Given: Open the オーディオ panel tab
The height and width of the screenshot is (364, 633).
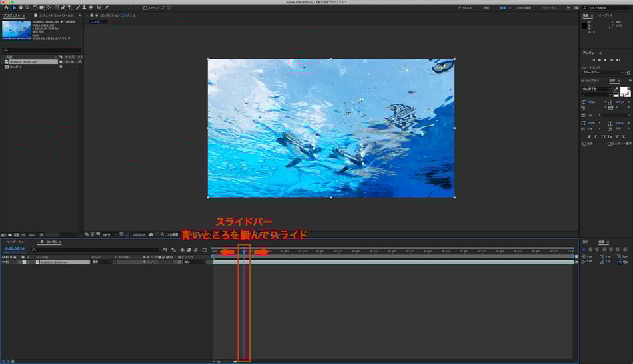Looking at the screenshot, I should pos(606,15).
